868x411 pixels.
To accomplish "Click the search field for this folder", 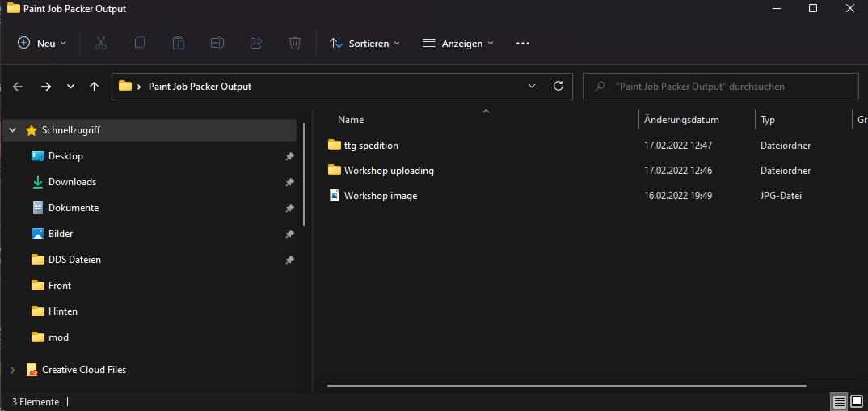I will point(721,87).
